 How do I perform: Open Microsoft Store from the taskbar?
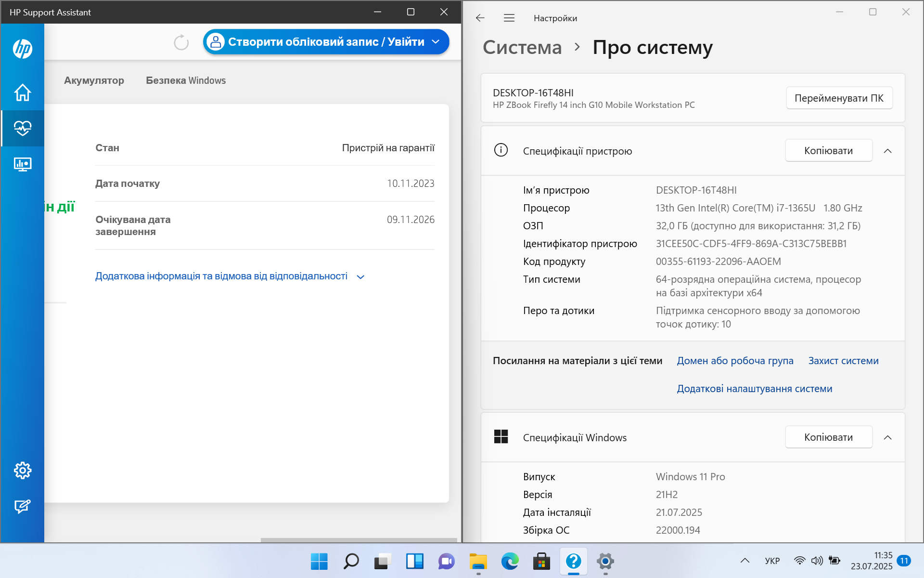coord(541,561)
